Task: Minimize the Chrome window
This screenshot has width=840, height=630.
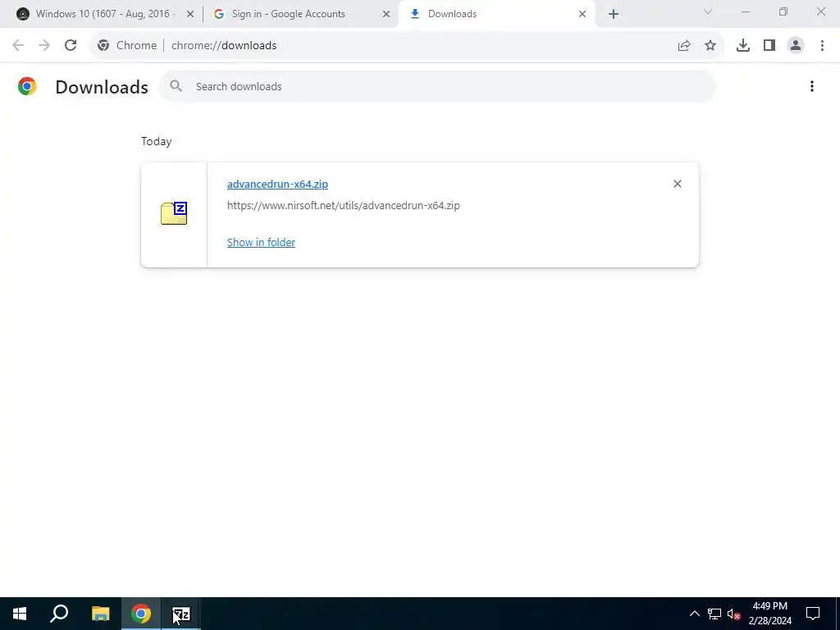Action: [745, 11]
